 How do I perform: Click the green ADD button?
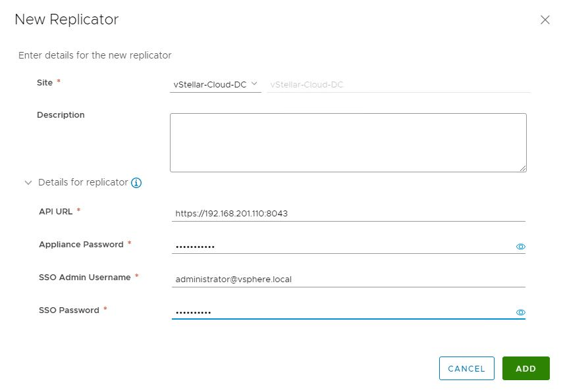pos(525,368)
